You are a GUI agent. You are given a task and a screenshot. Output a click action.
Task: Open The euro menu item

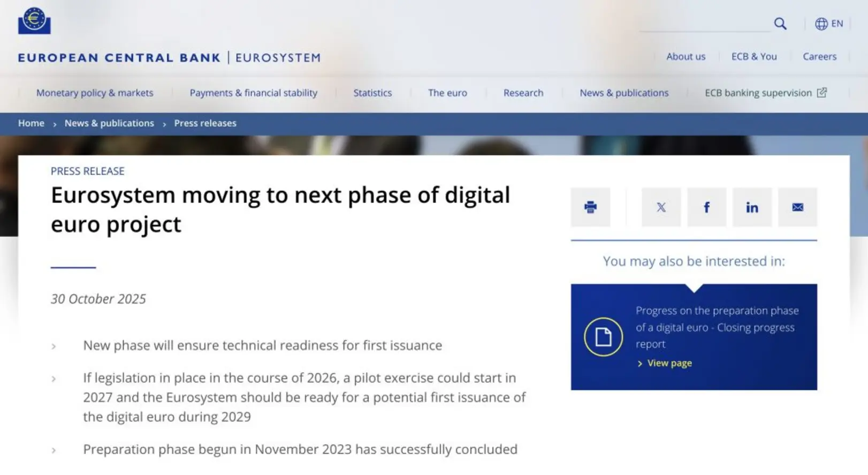[x=447, y=93]
